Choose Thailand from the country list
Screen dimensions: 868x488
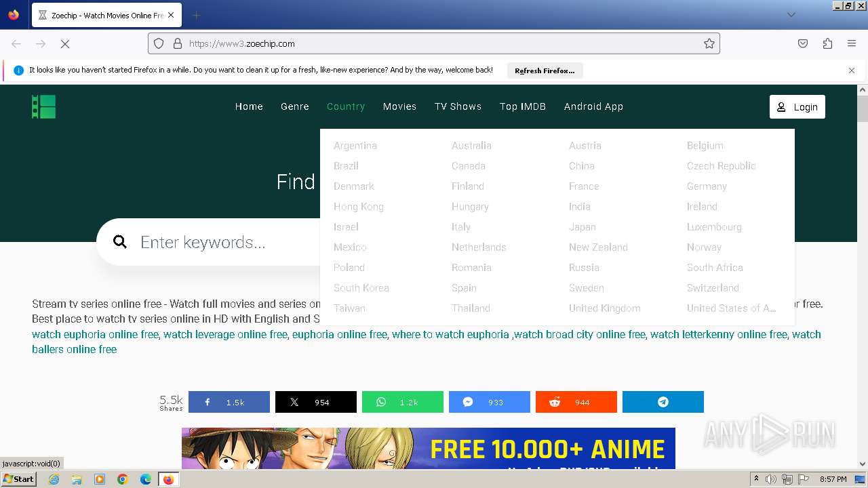click(471, 308)
